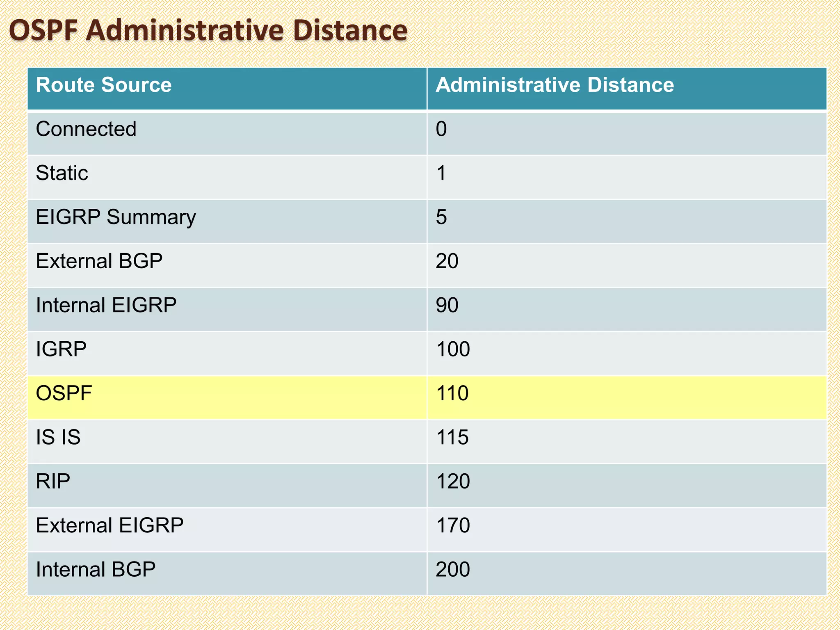Select the highlighted "OSPF" cell
840x630 pixels.
coord(227,397)
